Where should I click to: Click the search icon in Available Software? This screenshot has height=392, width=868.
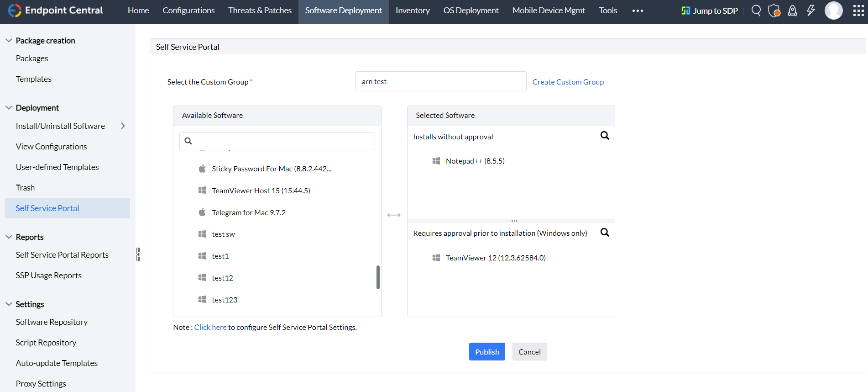pos(188,141)
